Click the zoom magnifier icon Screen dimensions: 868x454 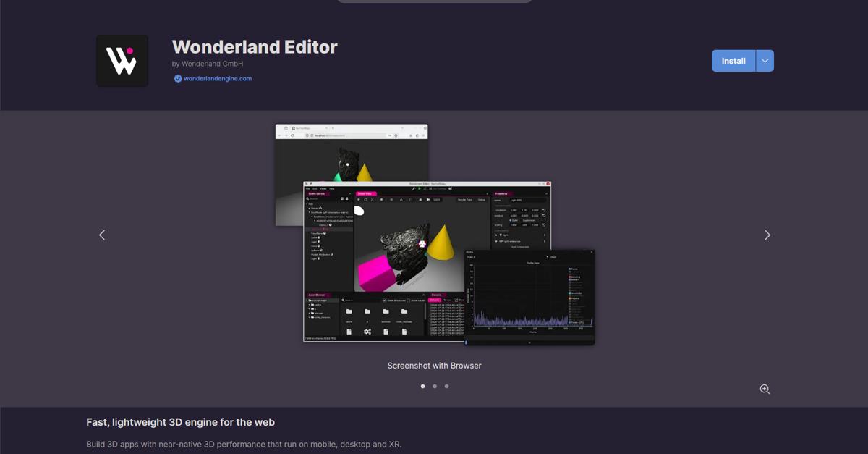pos(765,389)
